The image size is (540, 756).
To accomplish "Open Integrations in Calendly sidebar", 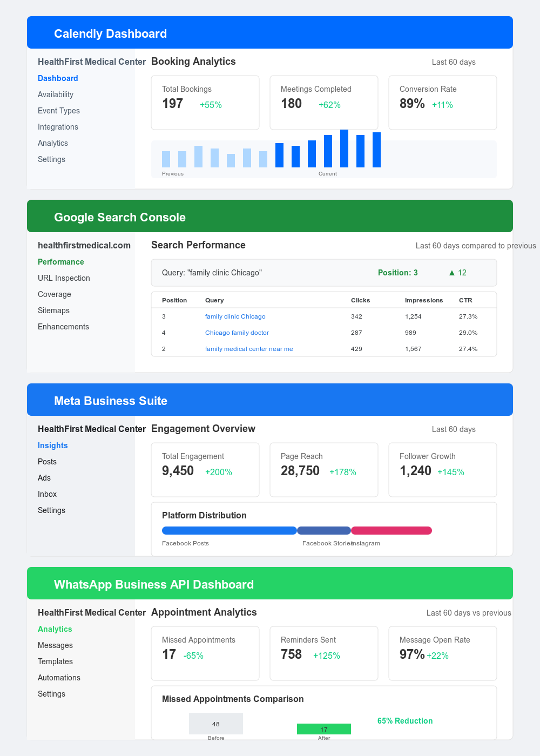I will coord(58,127).
